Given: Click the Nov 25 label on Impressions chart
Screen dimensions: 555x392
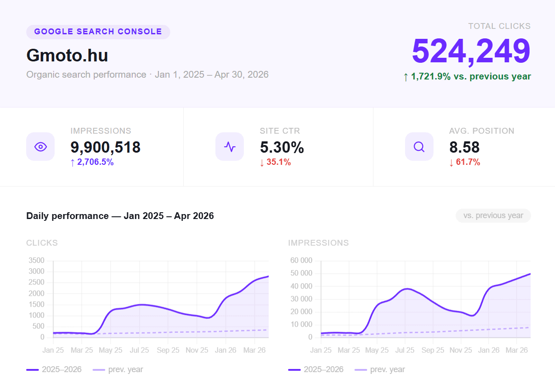Looking at the screenshot, I should (461, 350).
